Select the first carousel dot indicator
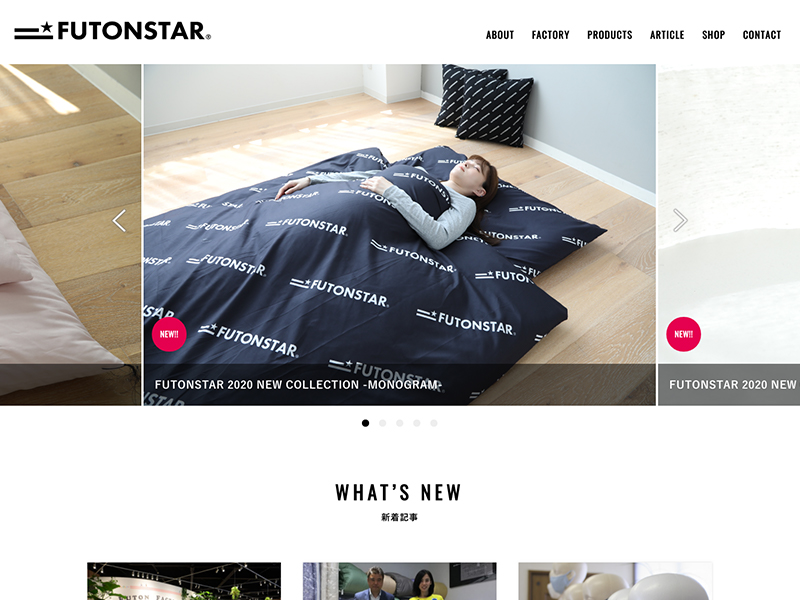800x600 pixels. [x=365, y=423]
